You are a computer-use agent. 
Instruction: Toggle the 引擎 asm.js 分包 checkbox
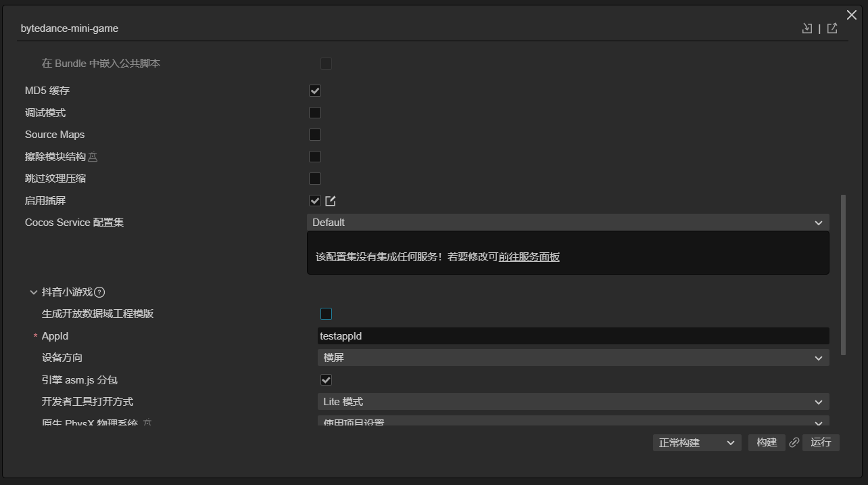point(327,380)
